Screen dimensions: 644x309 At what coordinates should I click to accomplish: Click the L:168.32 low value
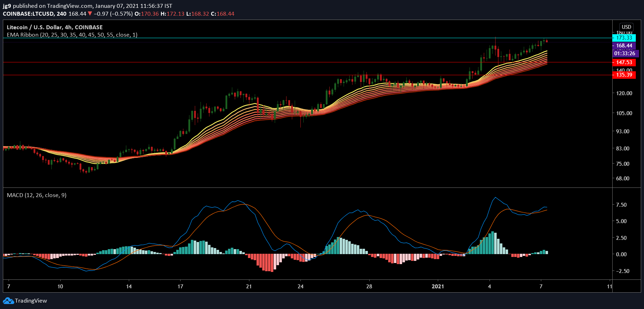coord(198,14)
